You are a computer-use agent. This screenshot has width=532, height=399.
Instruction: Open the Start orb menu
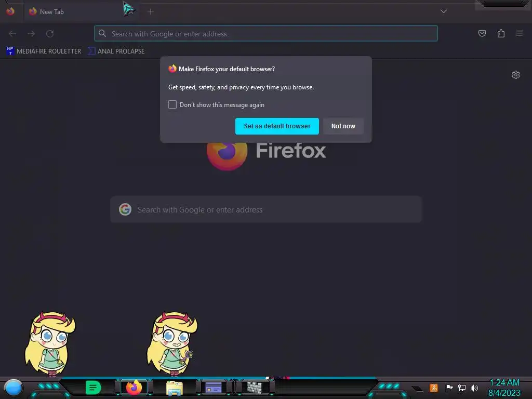(x=13, y=388)
